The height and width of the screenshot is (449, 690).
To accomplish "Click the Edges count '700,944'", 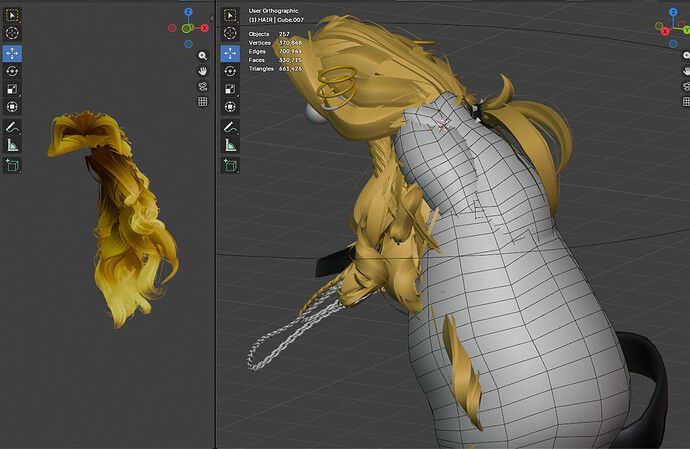I will [290, 52].
